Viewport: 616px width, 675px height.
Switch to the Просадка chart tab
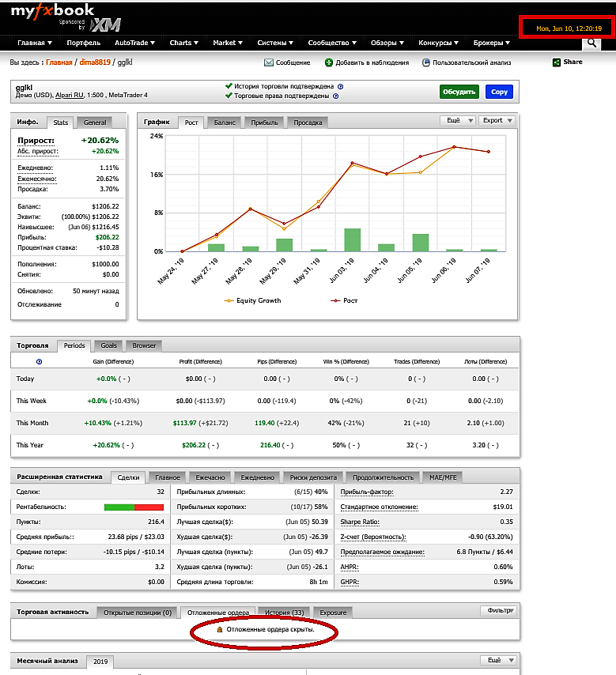(x=308, y=123)
